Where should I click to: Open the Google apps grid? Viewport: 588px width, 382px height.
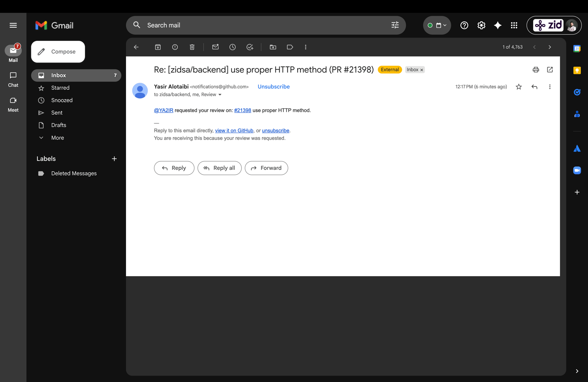tap(514, 25)
